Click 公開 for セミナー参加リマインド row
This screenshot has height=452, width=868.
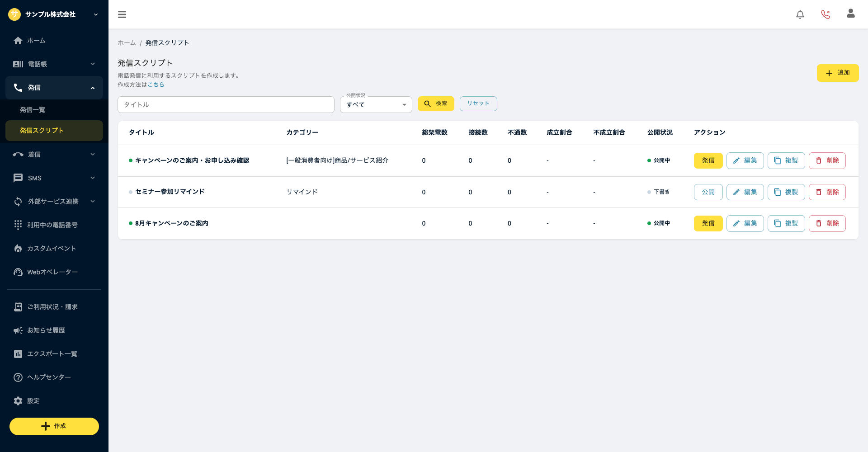[x=708, y=192]
